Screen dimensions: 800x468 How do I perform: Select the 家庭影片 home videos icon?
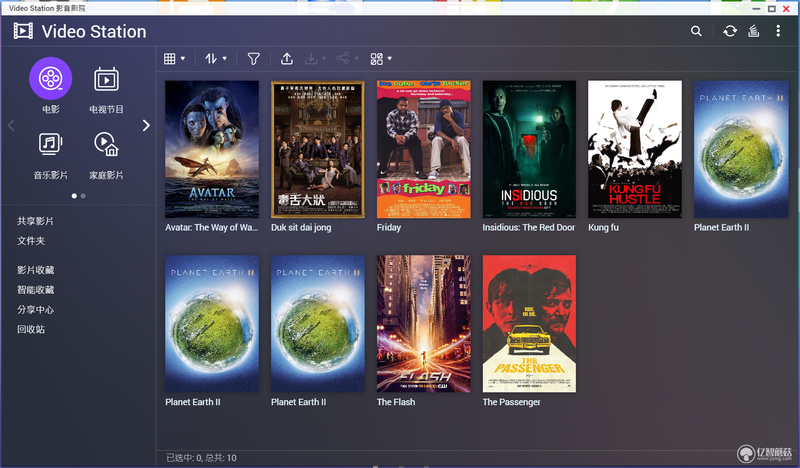pos(106,144)
